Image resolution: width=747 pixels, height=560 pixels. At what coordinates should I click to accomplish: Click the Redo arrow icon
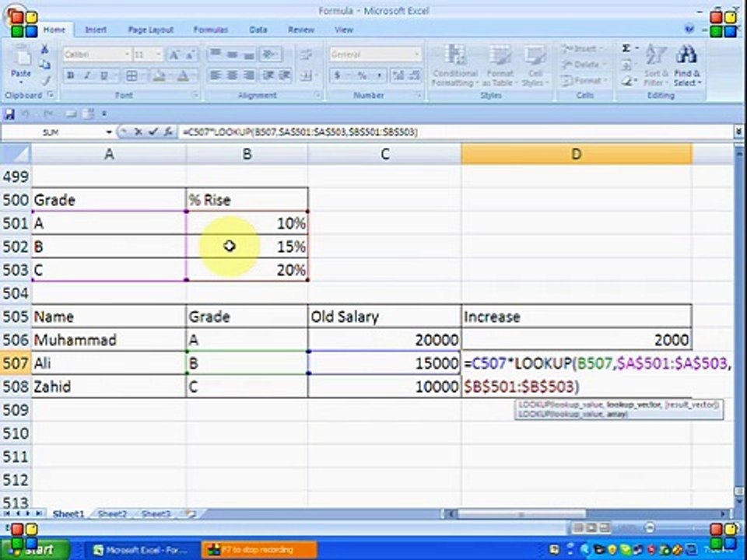pos(48,114)
